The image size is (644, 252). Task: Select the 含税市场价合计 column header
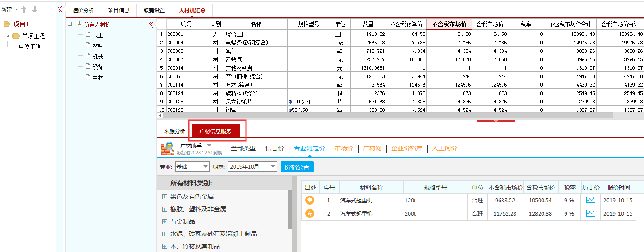[x=621, y=24]
